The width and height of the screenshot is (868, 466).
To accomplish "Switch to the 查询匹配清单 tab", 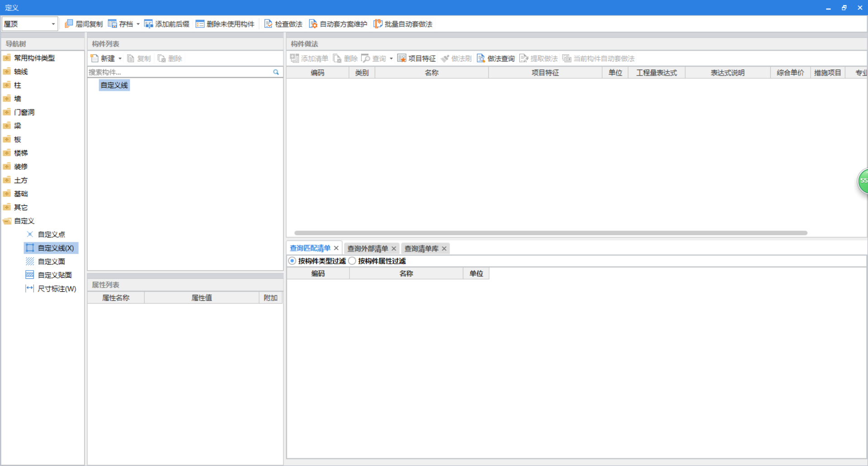I will pos(310,248).
